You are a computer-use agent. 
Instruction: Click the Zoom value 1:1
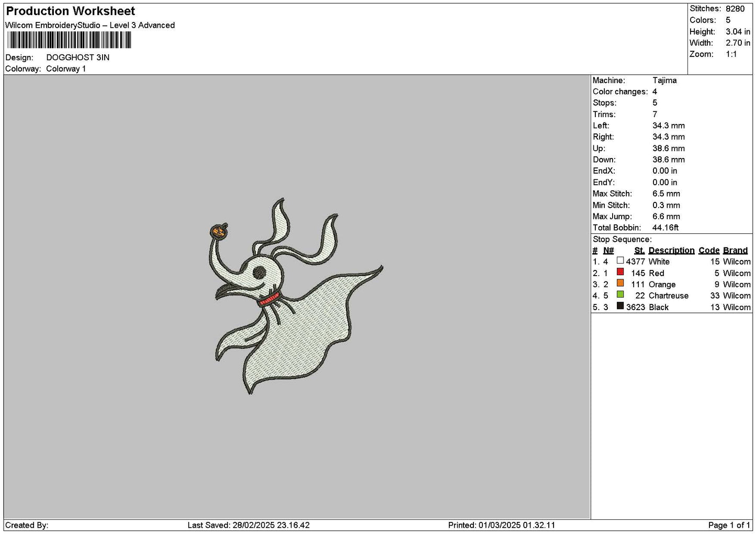[x=731, y=54]
